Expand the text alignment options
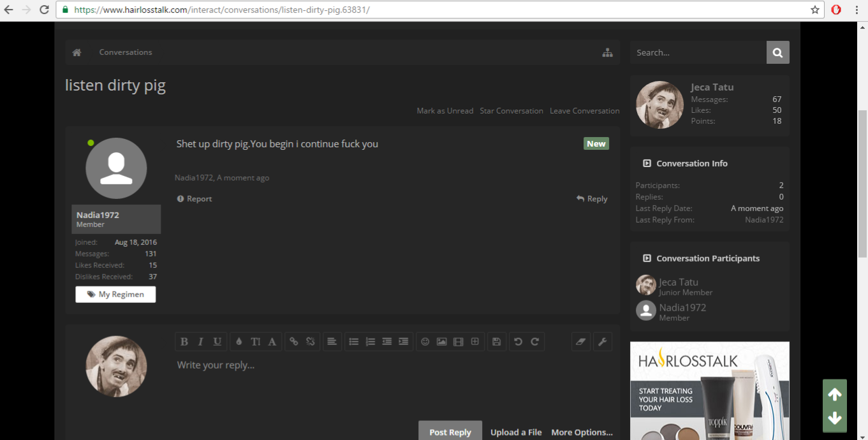The image size is (868, 440). 332,342
